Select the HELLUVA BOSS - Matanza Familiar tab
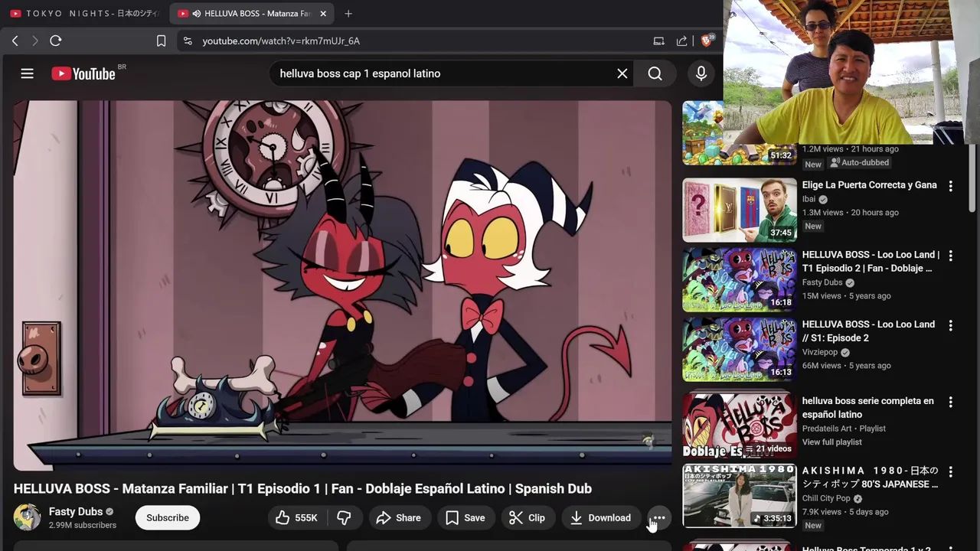Screen dimensions: 980x551 pos(253,13)
